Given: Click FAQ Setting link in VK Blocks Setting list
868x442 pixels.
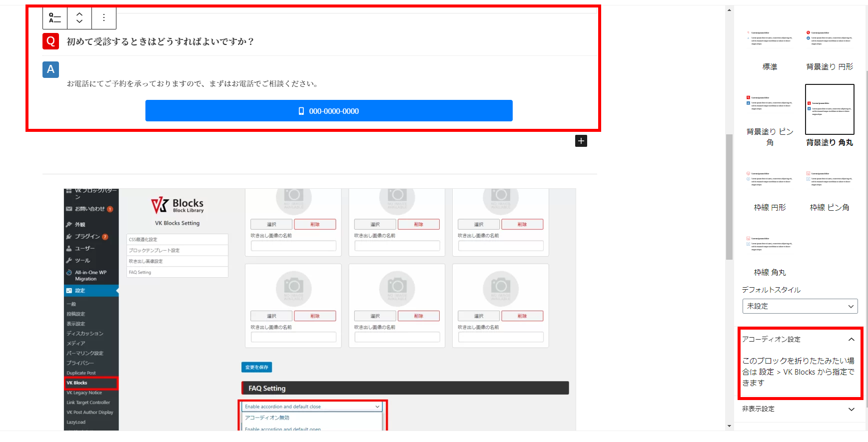Looking at the screenshot, I should (177, 272).
